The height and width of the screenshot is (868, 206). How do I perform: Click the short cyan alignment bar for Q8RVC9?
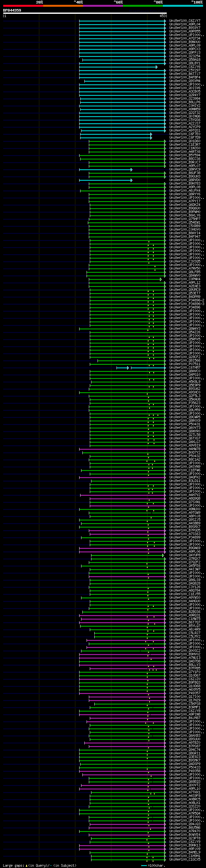(x=106, y=170)
